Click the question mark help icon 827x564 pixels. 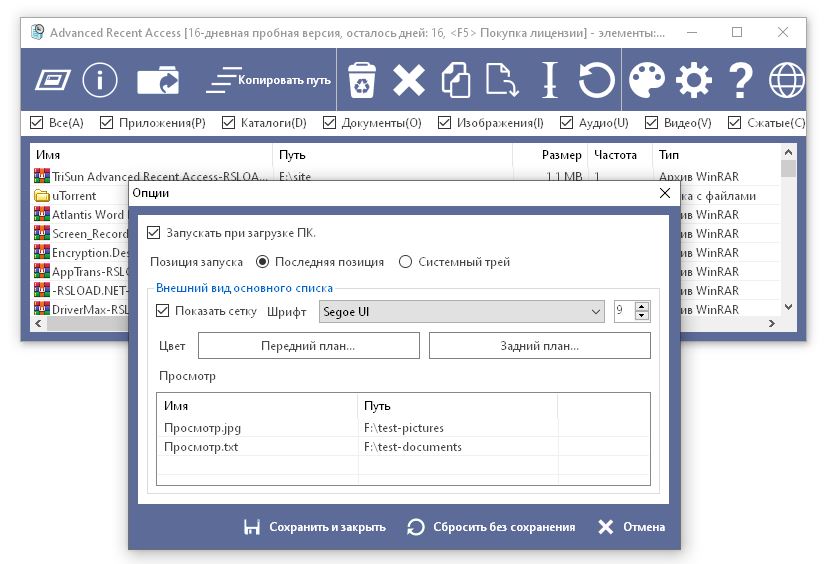(741, 80)
